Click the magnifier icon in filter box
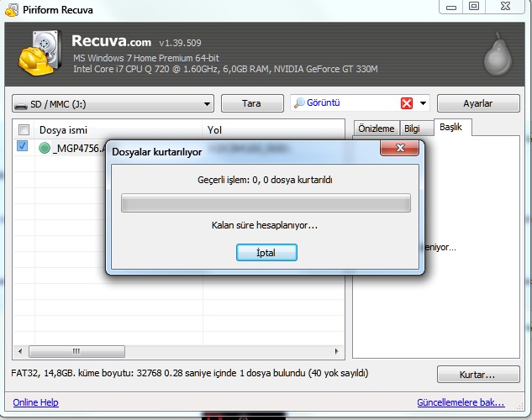The height and width of the screenshot is (420, 532). (299, 102)
